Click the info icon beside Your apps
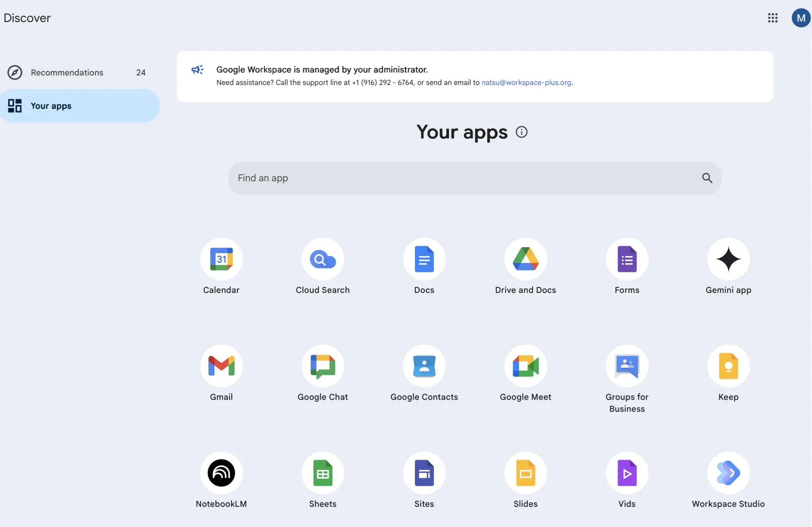This screenshot has height=527, width=812. tap(521, 132)
